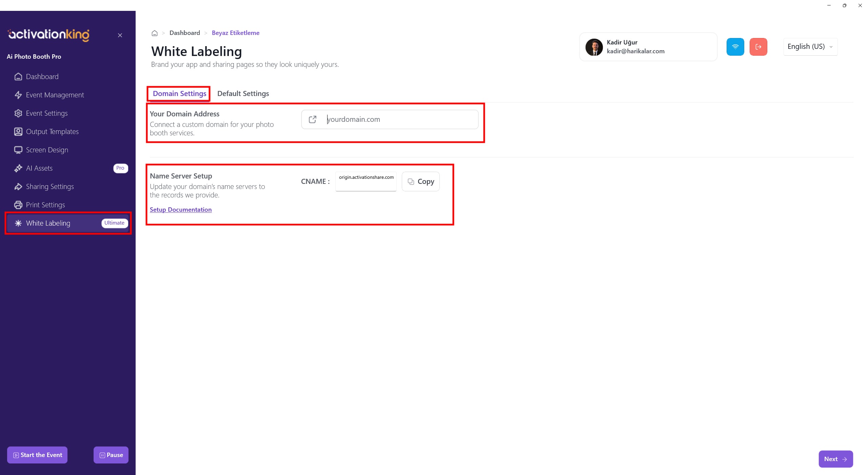The image size is (868, 475).
Task: Close the sidebar with X icon
Action: 120,35
